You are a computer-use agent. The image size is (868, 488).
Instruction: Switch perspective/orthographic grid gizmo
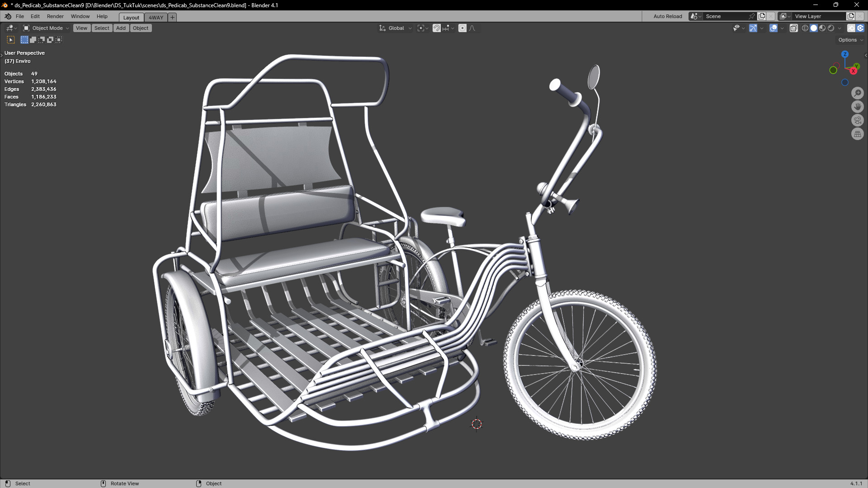tap(858, 134)
